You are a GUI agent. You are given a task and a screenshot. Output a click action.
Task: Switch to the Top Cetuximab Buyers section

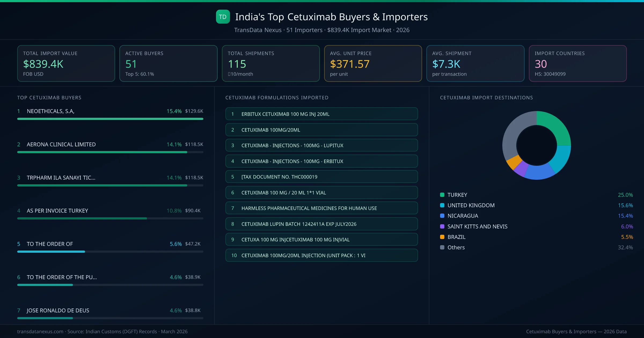point(49,98)
